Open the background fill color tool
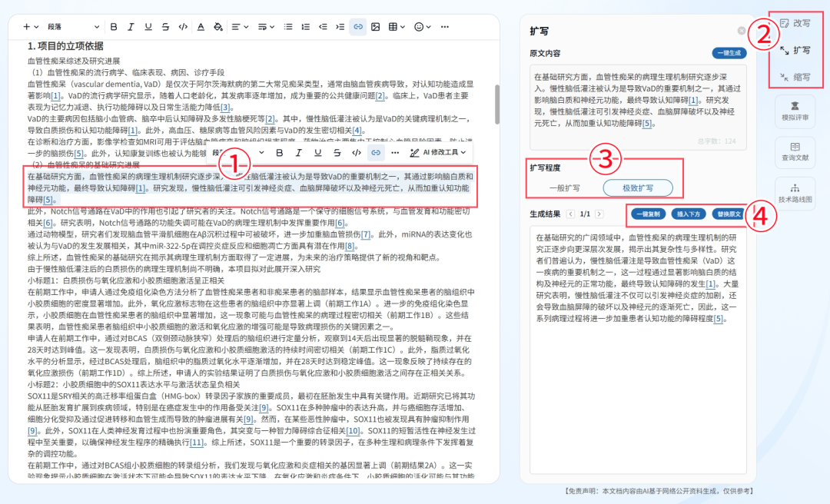 point(218,27)
